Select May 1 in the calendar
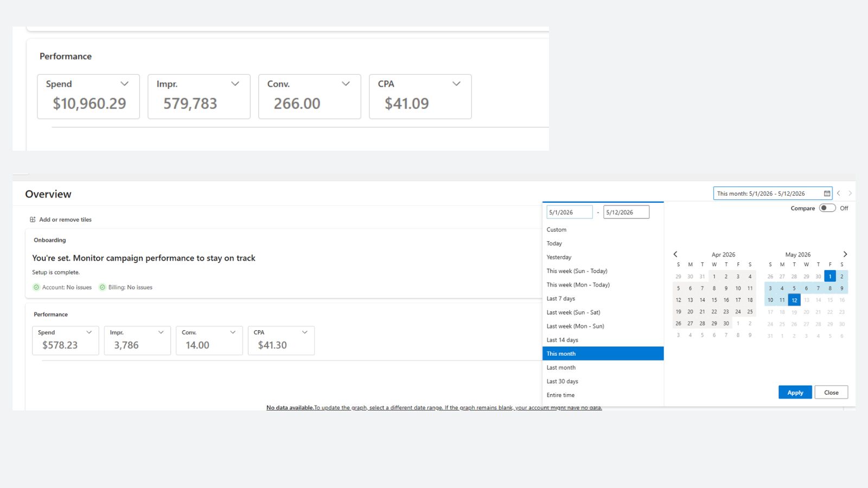Screen dimensions: 868x488 click(830, 277)
